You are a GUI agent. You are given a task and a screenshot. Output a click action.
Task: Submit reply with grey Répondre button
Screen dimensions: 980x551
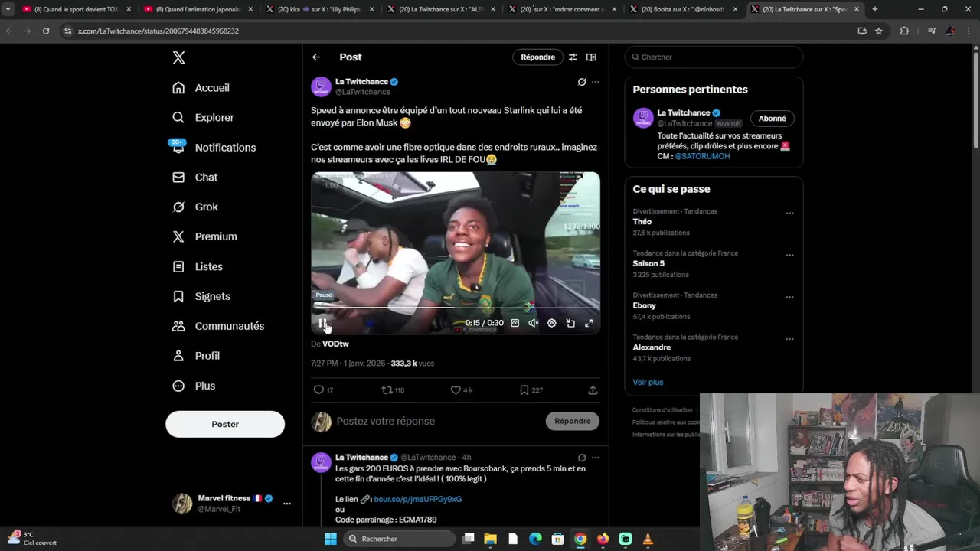tap(573, 421)
